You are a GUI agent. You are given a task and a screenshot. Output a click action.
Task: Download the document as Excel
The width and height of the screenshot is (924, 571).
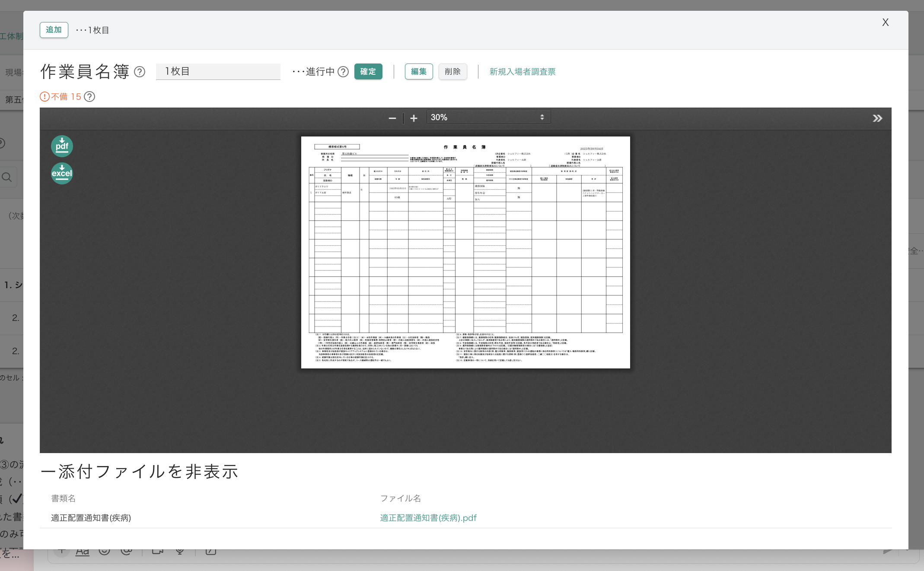click(62, 173)
